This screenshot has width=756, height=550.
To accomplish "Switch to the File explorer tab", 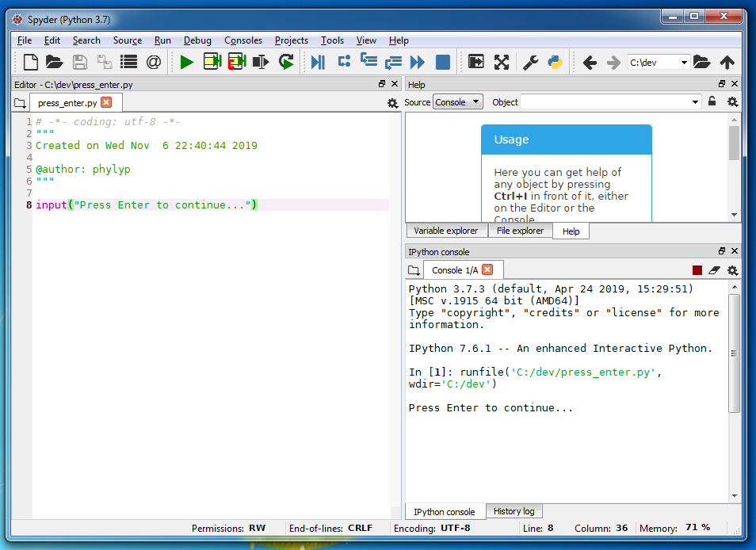I will 520,231.
